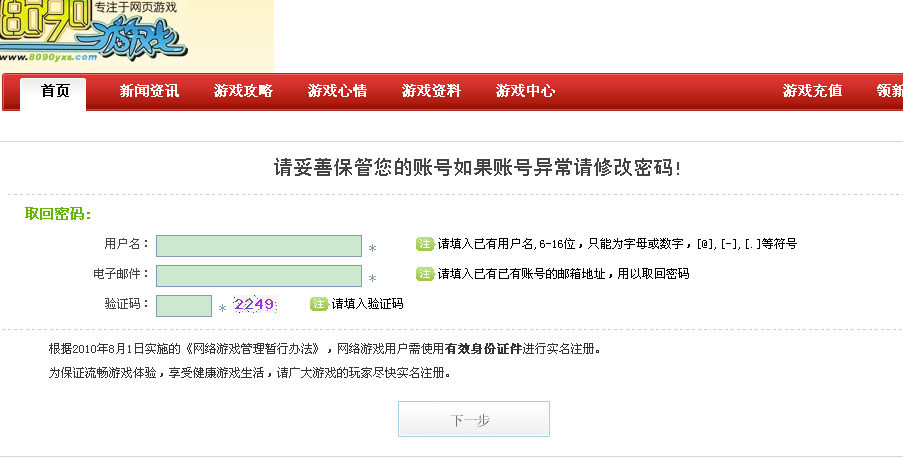
Task: Click the 注 hint icon beside email field
Action: [x=424, y=274]
